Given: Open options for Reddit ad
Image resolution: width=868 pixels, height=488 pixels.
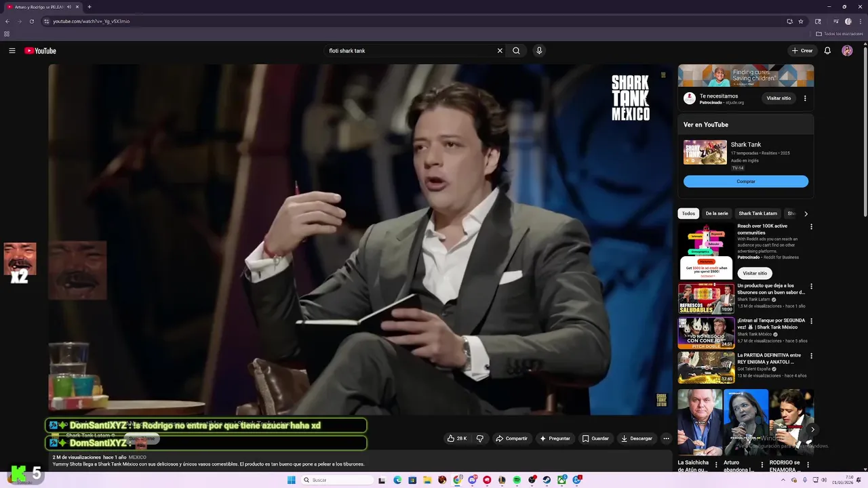Looking at the screenshot, I should [811, 226].
